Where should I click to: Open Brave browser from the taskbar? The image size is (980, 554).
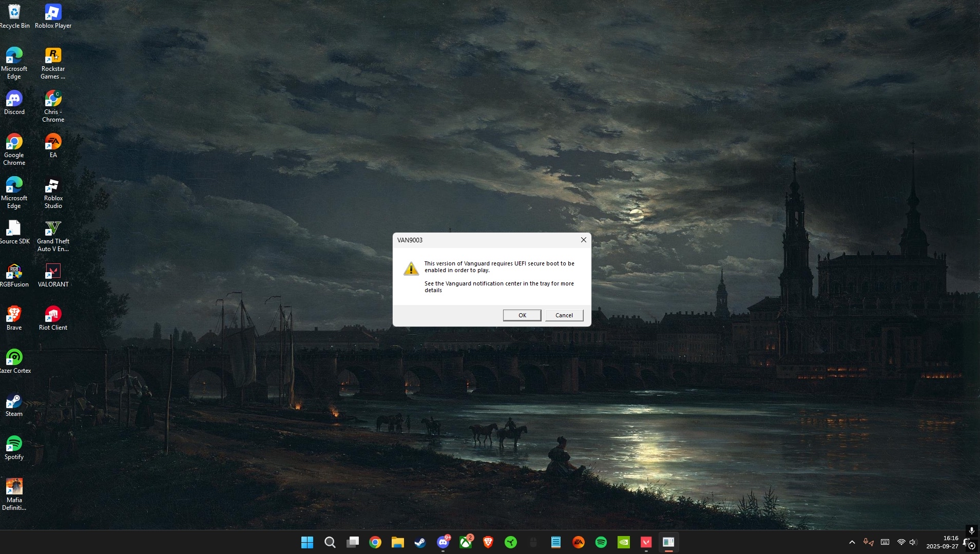(x=488, y=542)
